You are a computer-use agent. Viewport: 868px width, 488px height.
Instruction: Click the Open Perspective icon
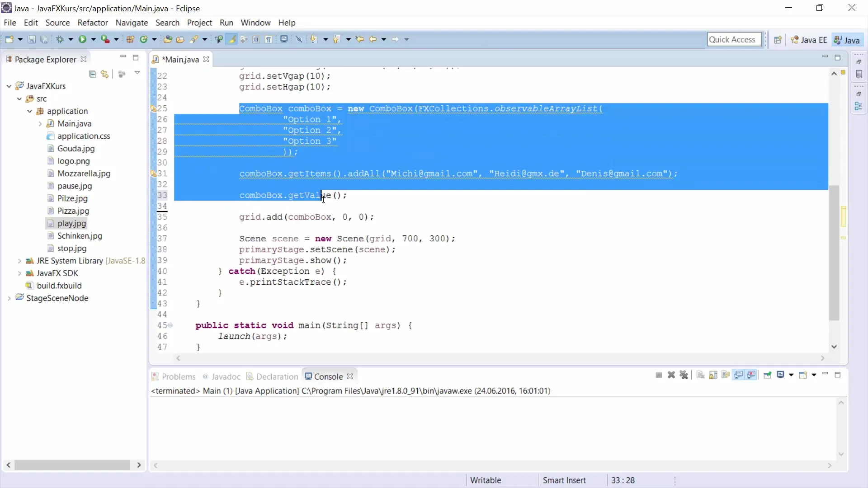[778, 40]
